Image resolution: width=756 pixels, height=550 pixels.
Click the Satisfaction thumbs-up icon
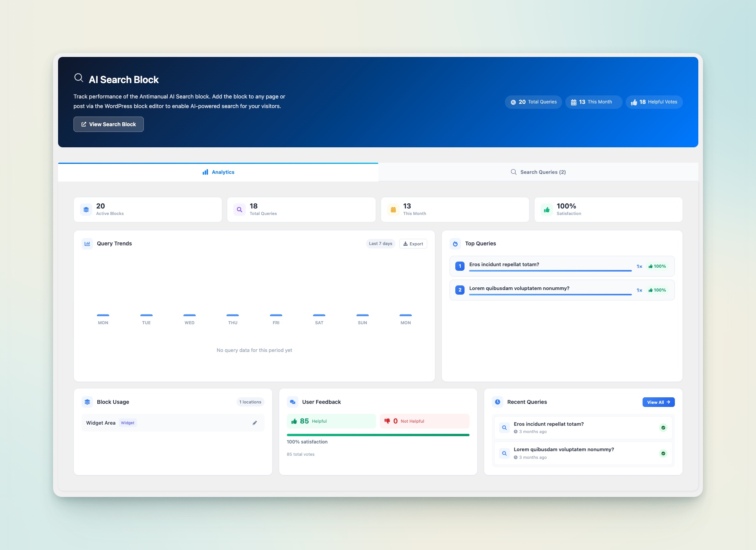tap(546, 209)
